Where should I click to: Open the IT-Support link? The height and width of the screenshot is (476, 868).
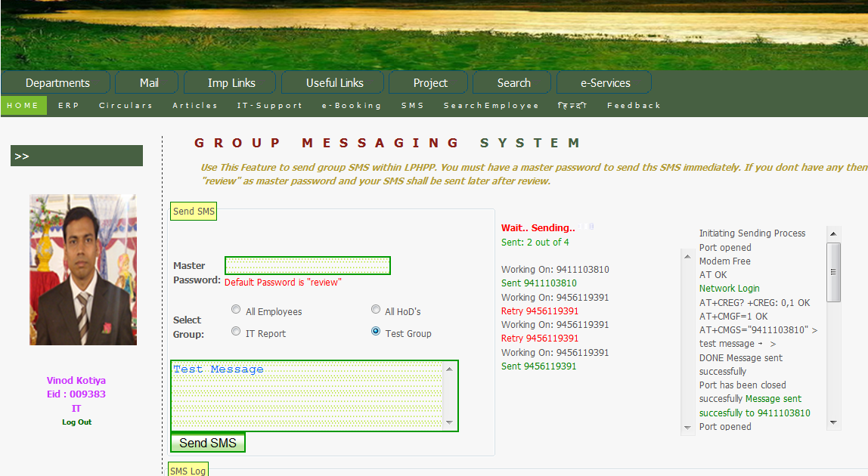270,105
